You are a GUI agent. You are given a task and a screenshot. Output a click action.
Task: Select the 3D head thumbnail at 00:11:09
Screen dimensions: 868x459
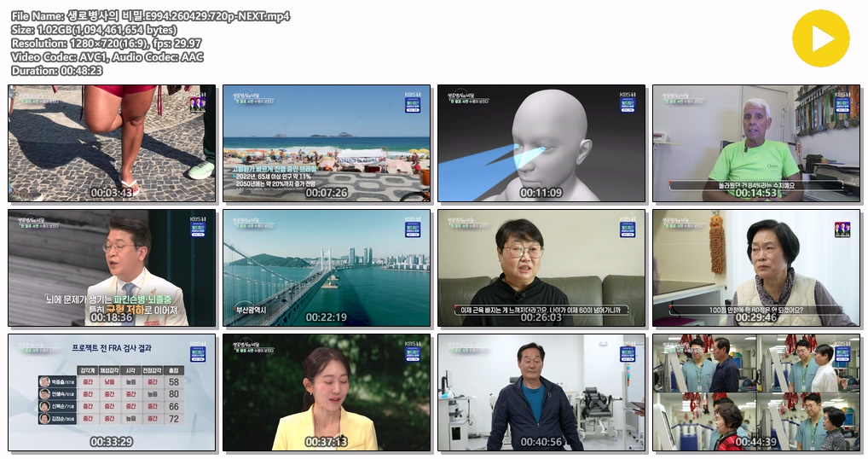click(x=541, y=143)
